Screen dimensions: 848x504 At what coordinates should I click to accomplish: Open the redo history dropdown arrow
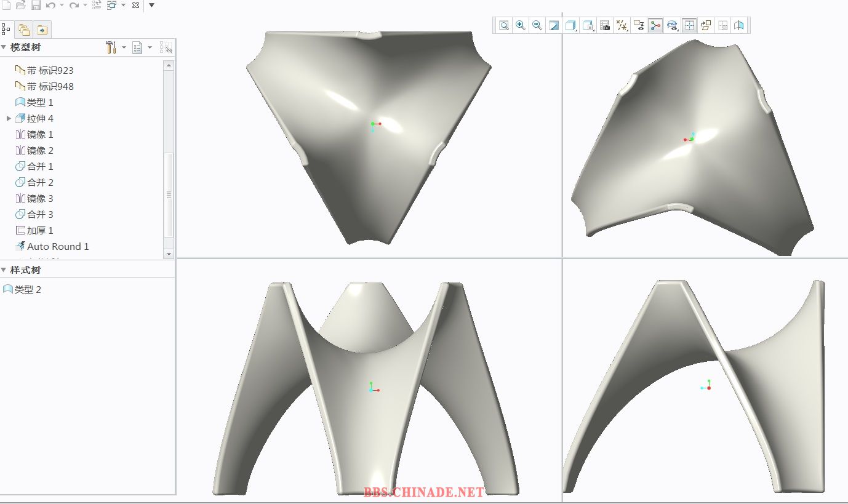tap(85, 5)
